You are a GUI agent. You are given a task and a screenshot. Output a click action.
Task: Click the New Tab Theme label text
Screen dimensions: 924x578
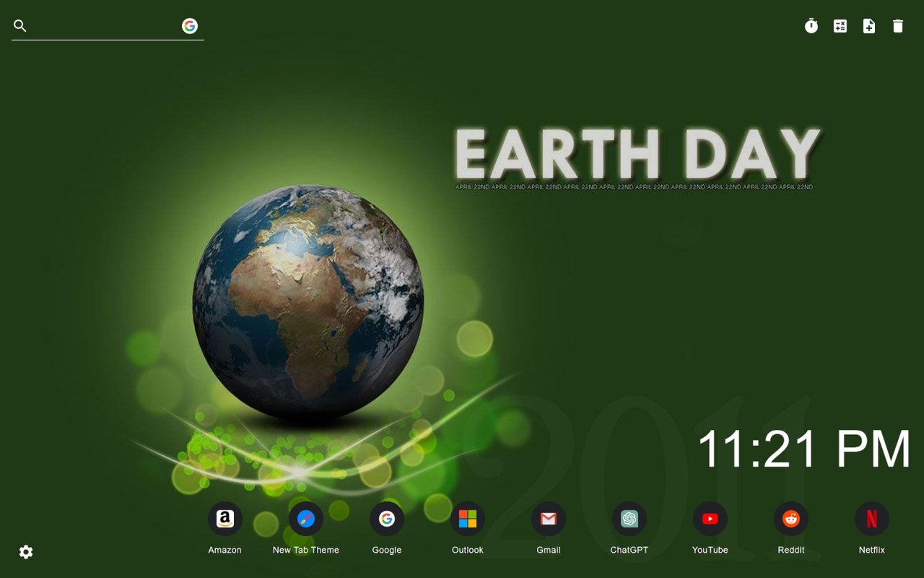pyautogui.click(x=306, y=550)
